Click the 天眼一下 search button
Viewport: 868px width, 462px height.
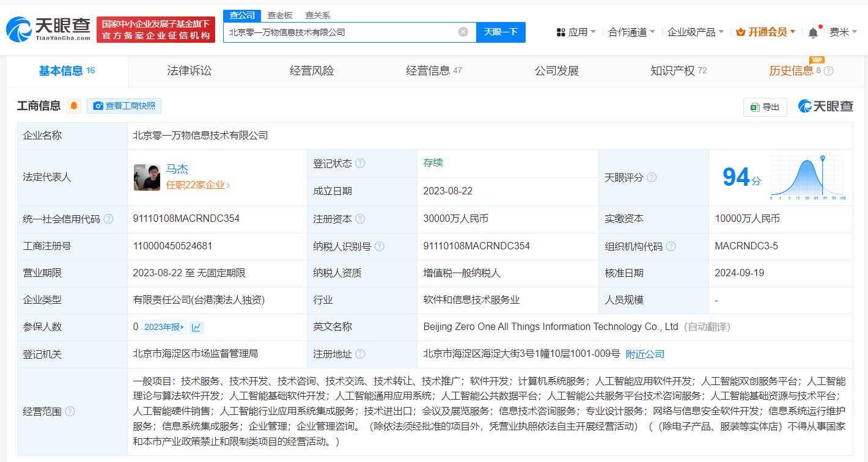(501, 32)
